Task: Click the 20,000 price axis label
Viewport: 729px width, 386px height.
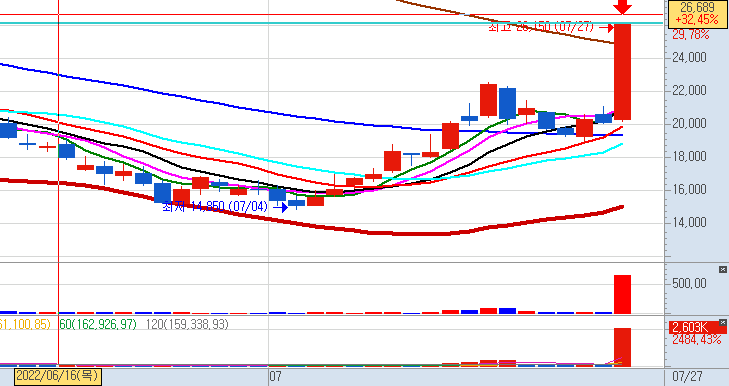Action: click(689, 123)
